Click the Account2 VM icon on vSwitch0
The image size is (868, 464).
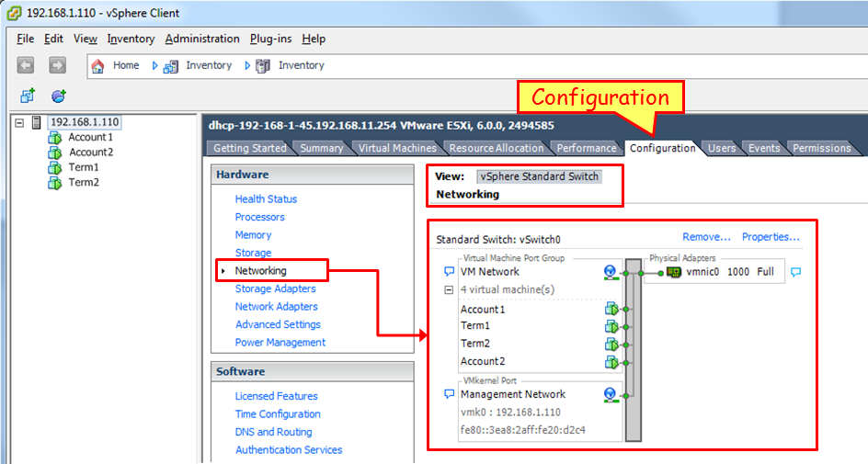611,362
